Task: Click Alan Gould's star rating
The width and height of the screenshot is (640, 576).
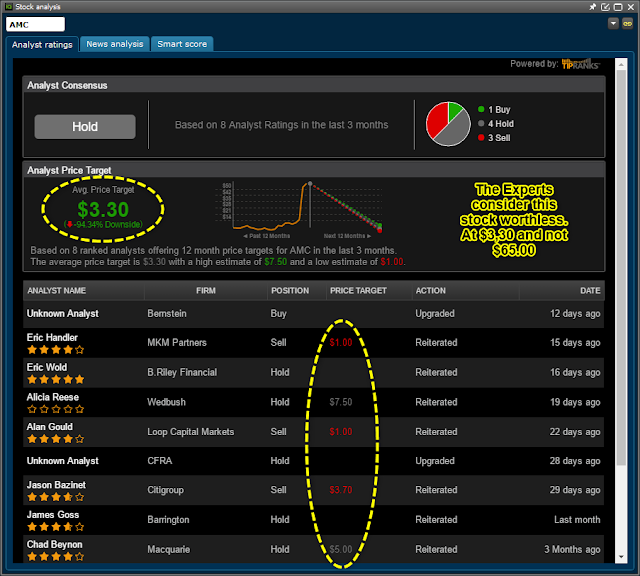Action: (56, 439)
